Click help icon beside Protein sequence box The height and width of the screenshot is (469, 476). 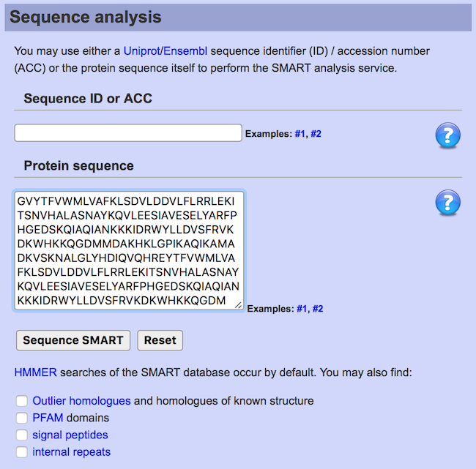447,203
